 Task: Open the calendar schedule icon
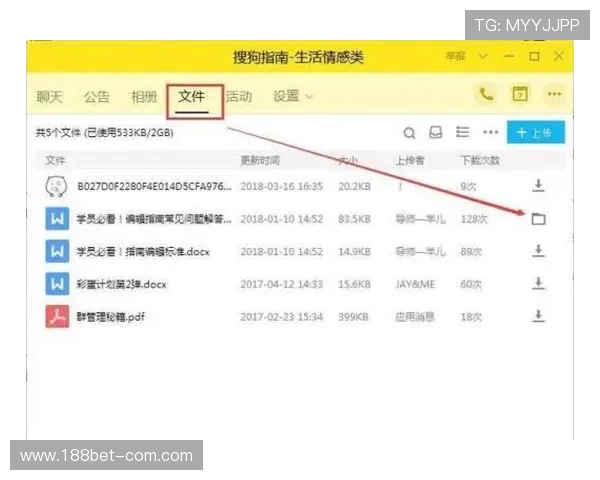520,94
